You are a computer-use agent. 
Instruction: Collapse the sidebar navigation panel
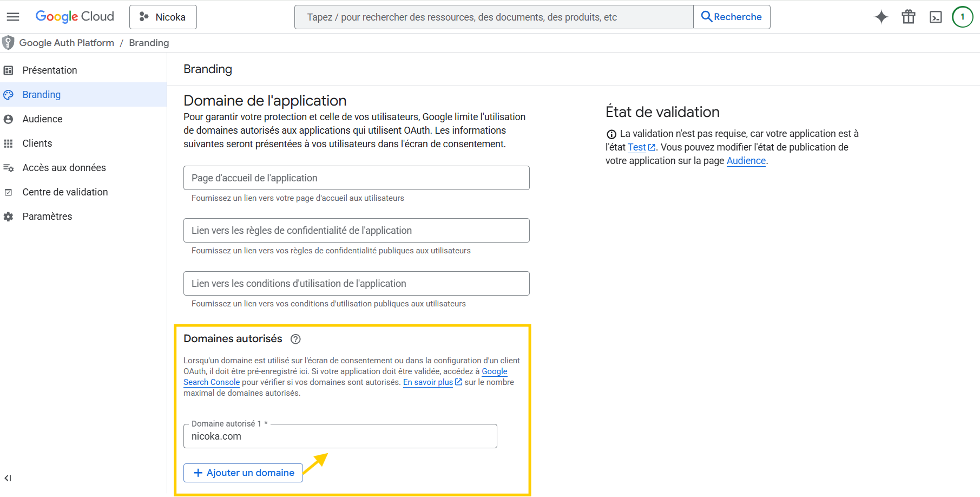click(8, 478)
